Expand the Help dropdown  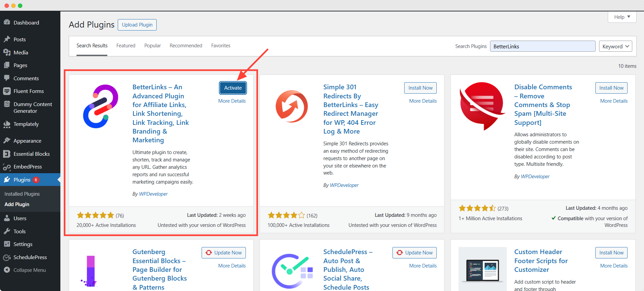pyautogui.click(x=622, y=17)
